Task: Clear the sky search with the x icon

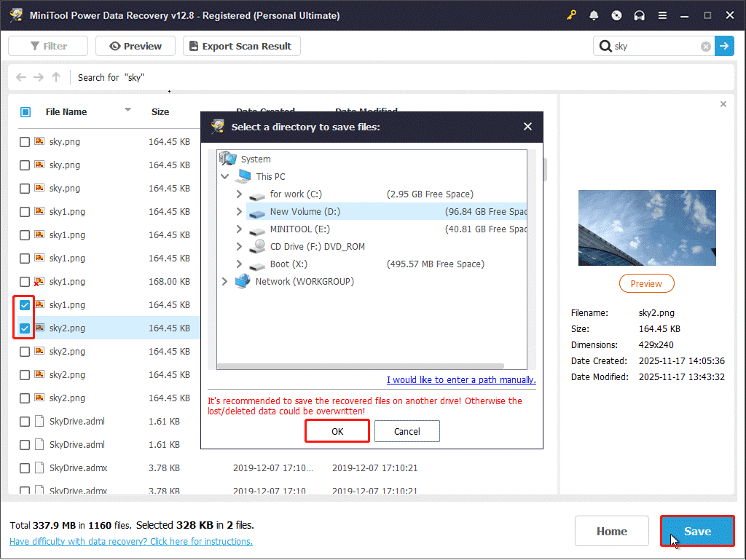Action: click(705, 46)
